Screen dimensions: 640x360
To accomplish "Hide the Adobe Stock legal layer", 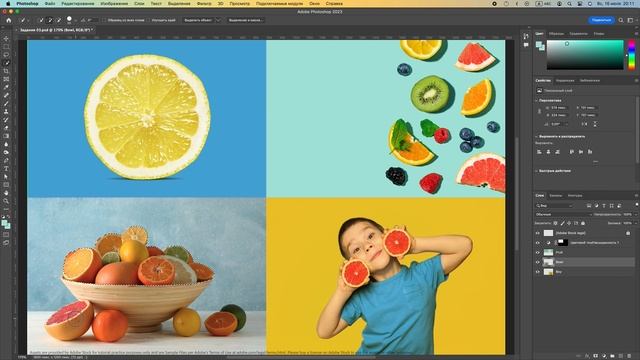I will click(x=538, y=233).
